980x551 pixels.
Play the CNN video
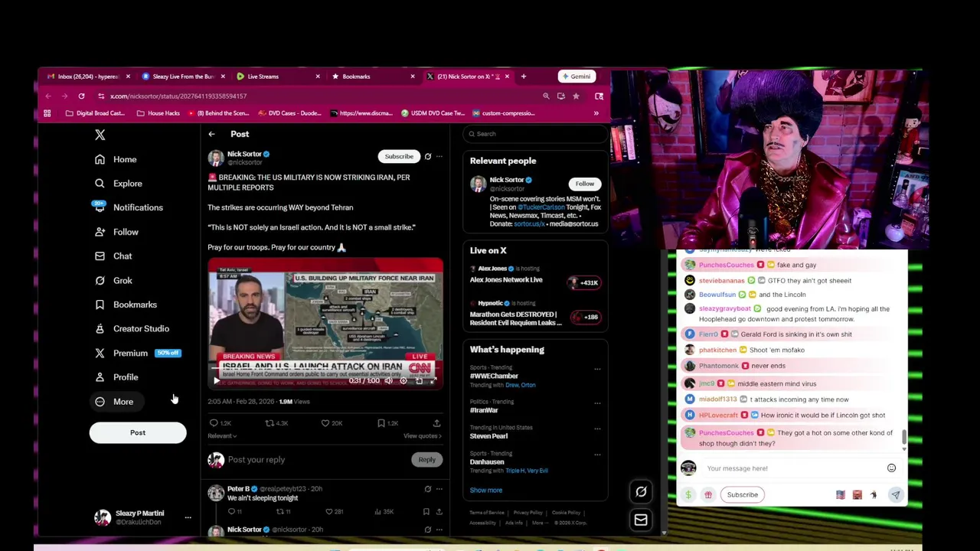click(x=216, y=380)
